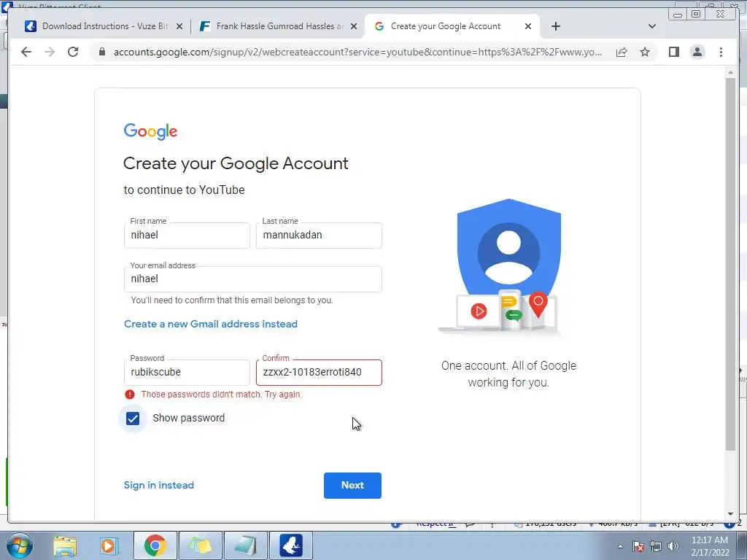Open the Chrome side panel
Viewport: 747px width, 560px height.
tap(673, 52)
